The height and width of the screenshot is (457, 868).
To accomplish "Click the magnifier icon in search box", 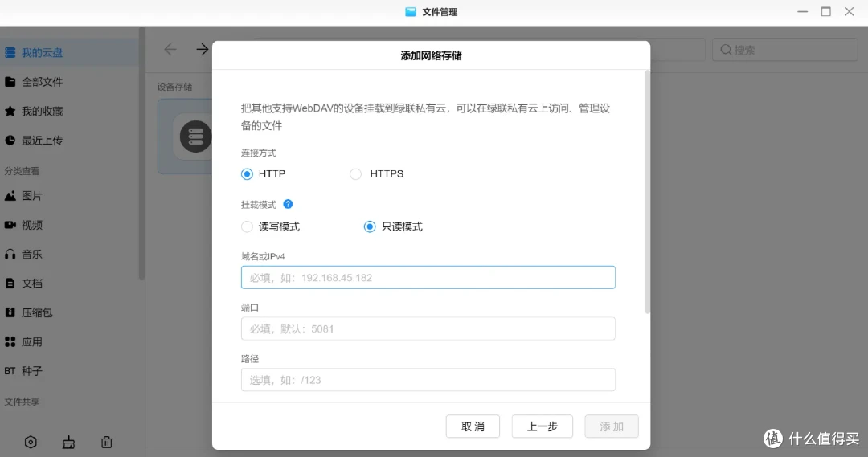I will point(726,50).
